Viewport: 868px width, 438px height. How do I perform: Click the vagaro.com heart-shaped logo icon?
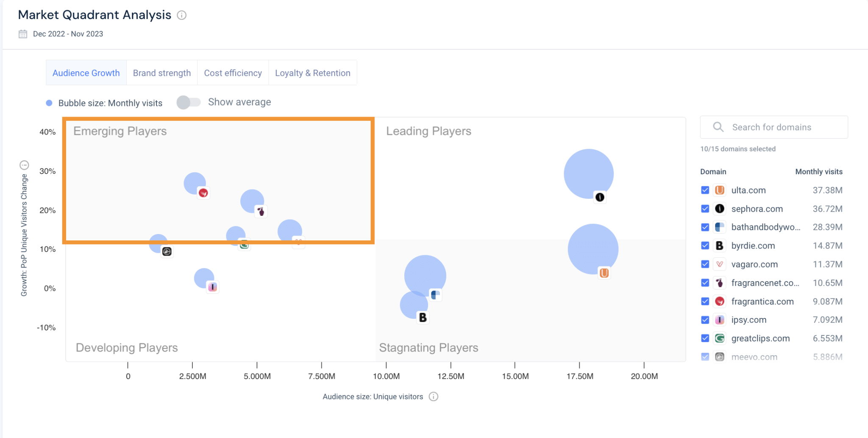(719, 264)
